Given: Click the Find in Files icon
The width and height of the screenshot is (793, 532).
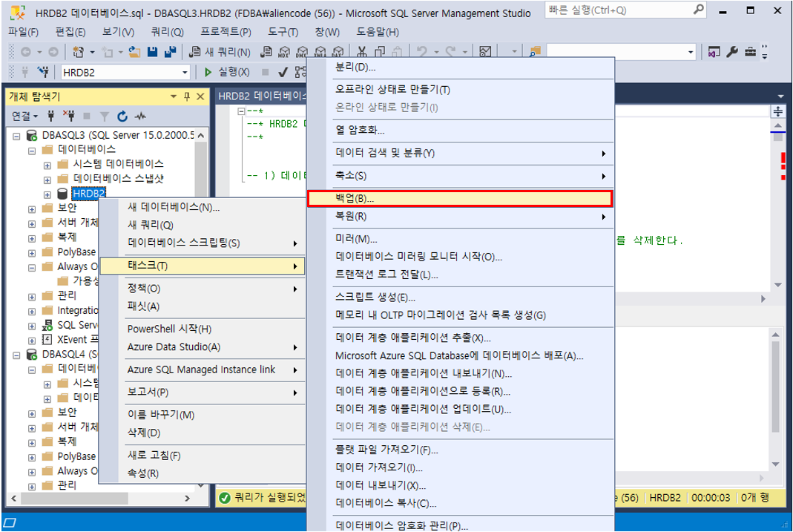Looking at the screenshot, I should pyautogui.click(x=535, y=52).
